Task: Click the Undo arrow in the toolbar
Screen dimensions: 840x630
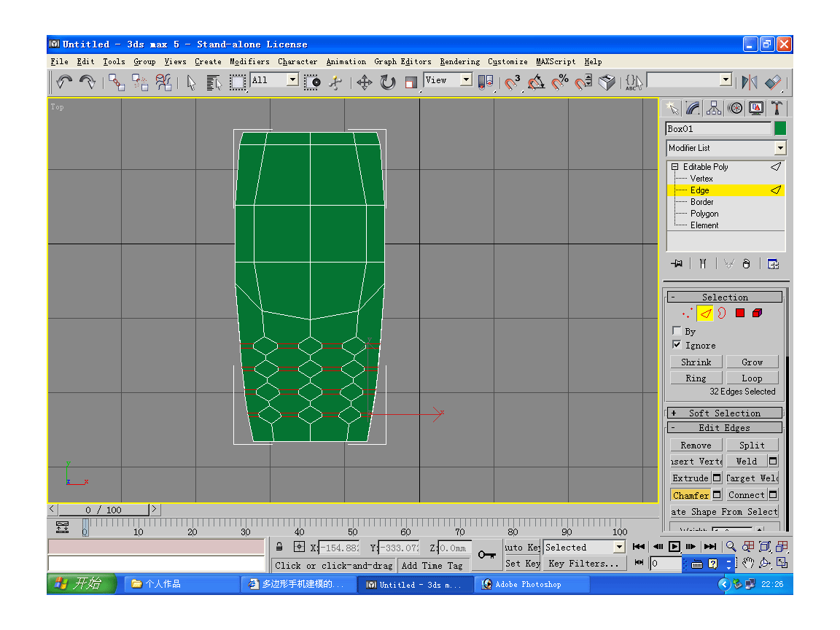Action: pyautogui.click(x=64, y=82)
